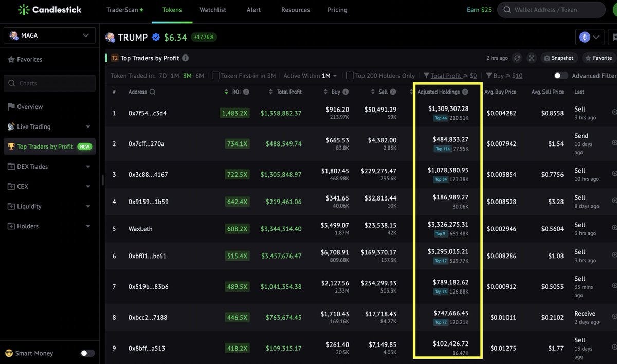Click the Snapshot button
Viewport: 617px width, 364px height.
558,58
